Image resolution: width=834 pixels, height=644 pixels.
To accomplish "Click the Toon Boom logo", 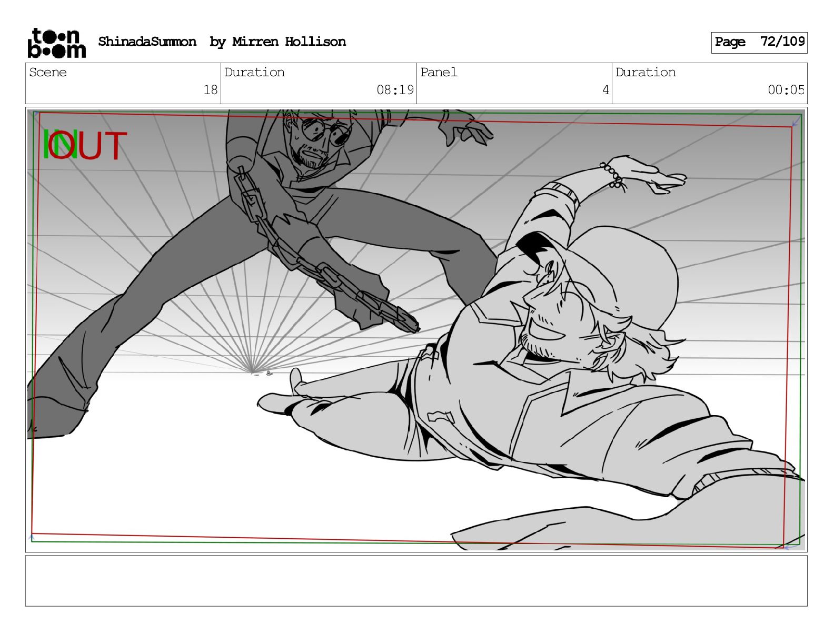I will click(x=56, y=43).
